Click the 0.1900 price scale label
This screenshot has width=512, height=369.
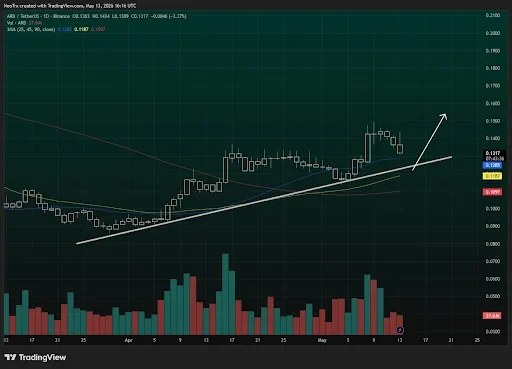(493, 51)
